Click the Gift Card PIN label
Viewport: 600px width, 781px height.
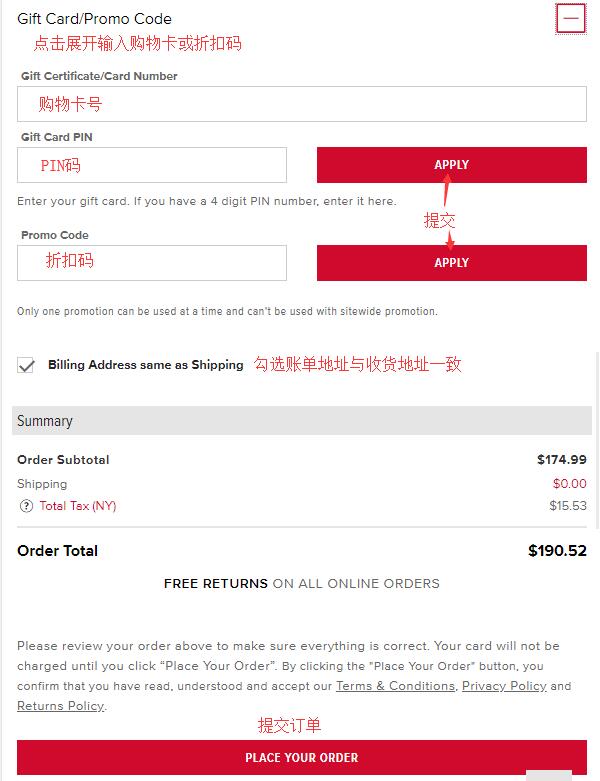[57, 137]
